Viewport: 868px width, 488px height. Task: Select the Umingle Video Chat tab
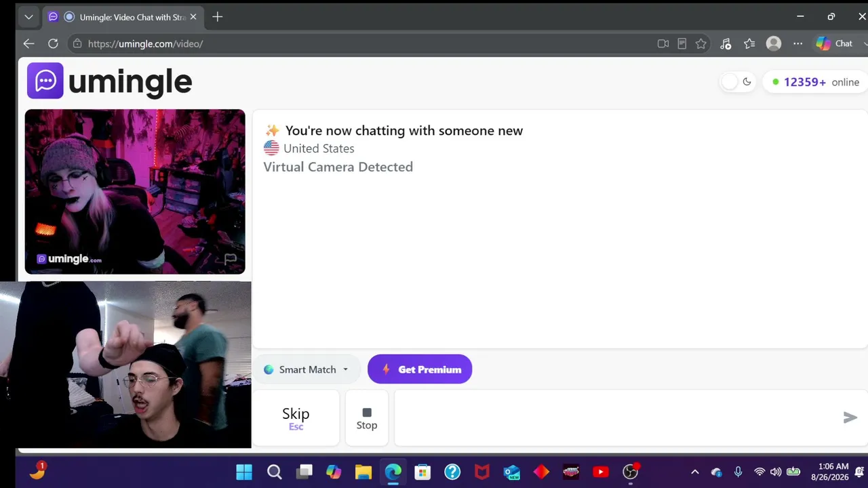123,17
